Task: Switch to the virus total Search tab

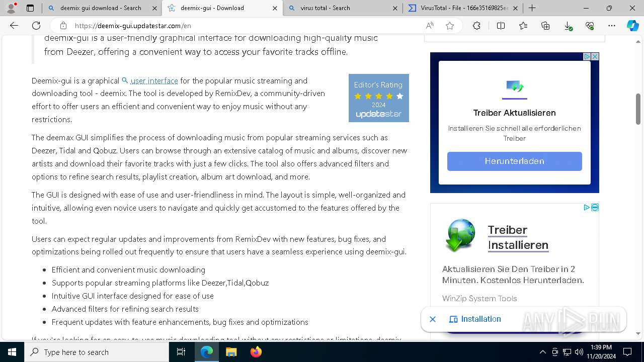Action: tap(343, 8)
